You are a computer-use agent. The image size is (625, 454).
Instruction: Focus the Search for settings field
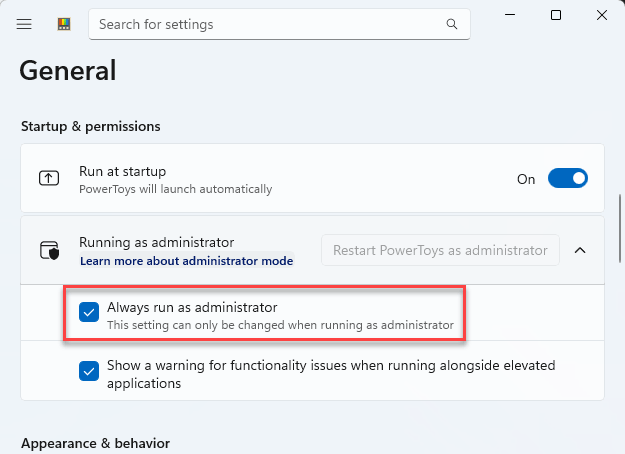279,24
